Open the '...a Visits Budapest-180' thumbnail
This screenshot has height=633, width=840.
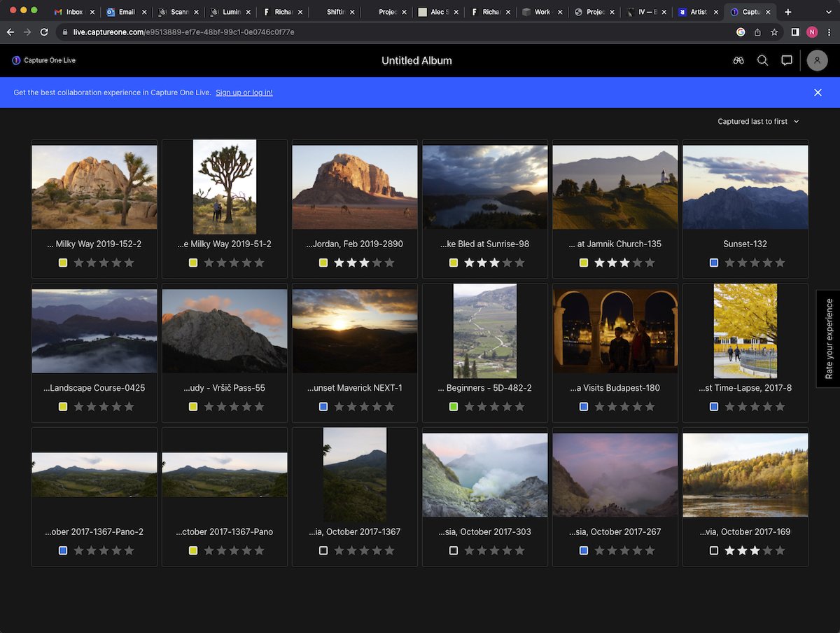[x=615, y=331]
